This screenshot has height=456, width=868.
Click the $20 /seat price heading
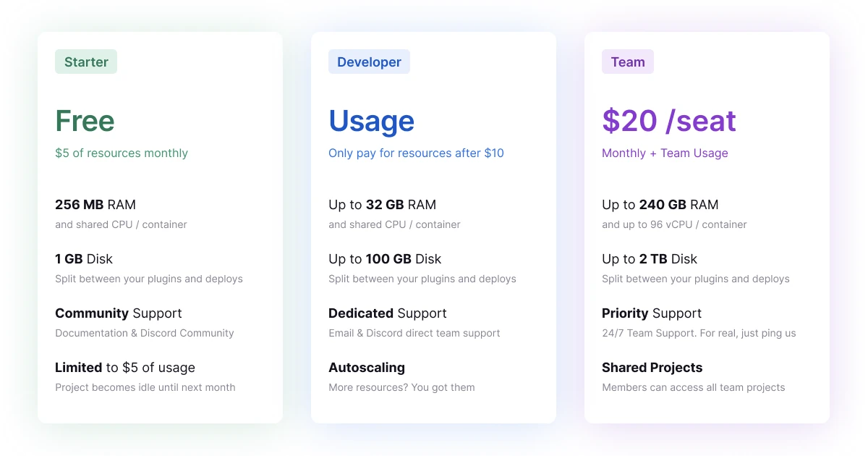pyautogui.click(x=669, y=121)
